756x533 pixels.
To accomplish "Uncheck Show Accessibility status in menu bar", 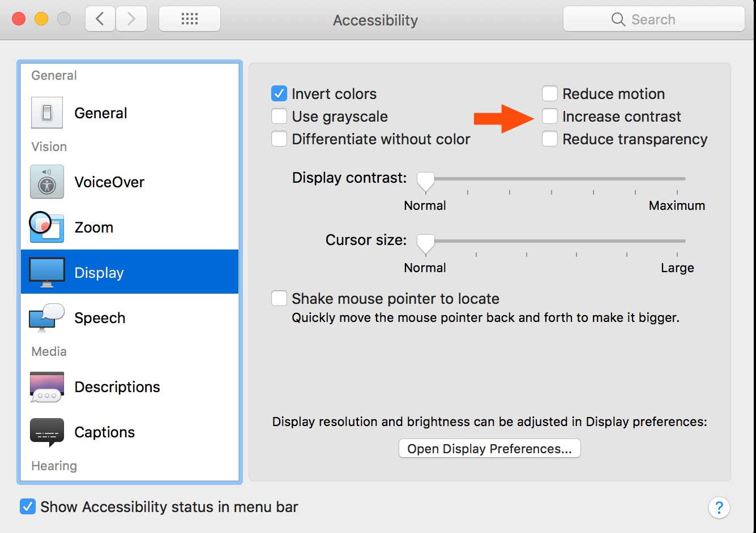I will [27, 506].
